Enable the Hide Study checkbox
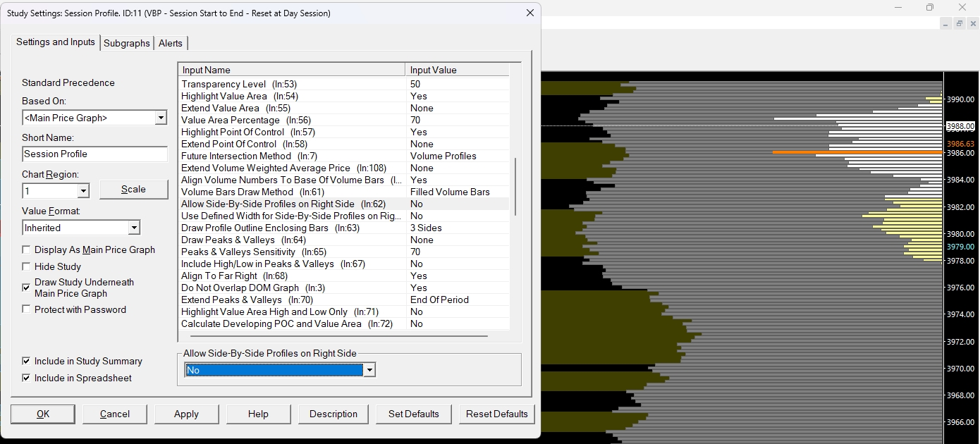The width and height of the screenshot is (980, 444). click(x=27, y=266)
